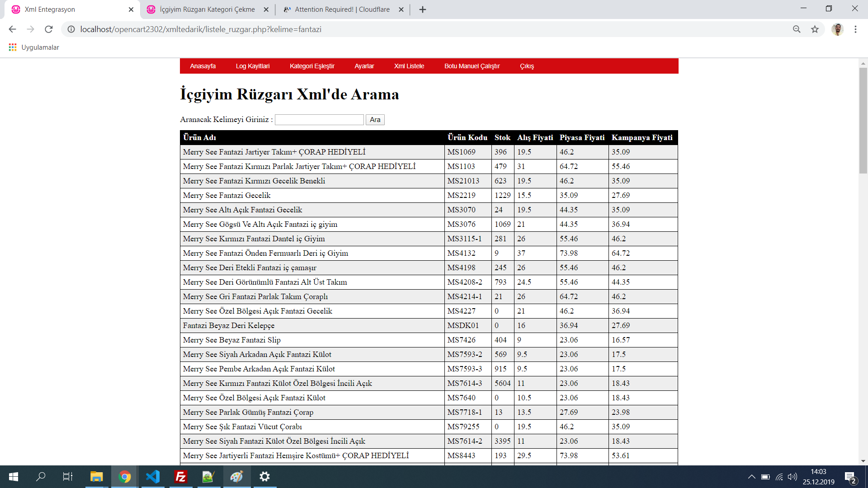Select Çıkış to log out

pyautogui.click(x=527, y=66)
